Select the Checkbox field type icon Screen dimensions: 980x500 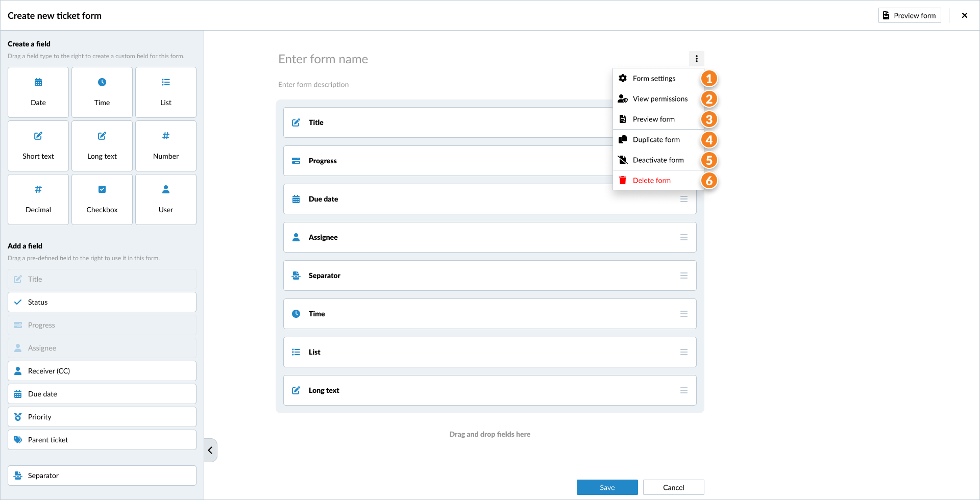coord(102,189)
